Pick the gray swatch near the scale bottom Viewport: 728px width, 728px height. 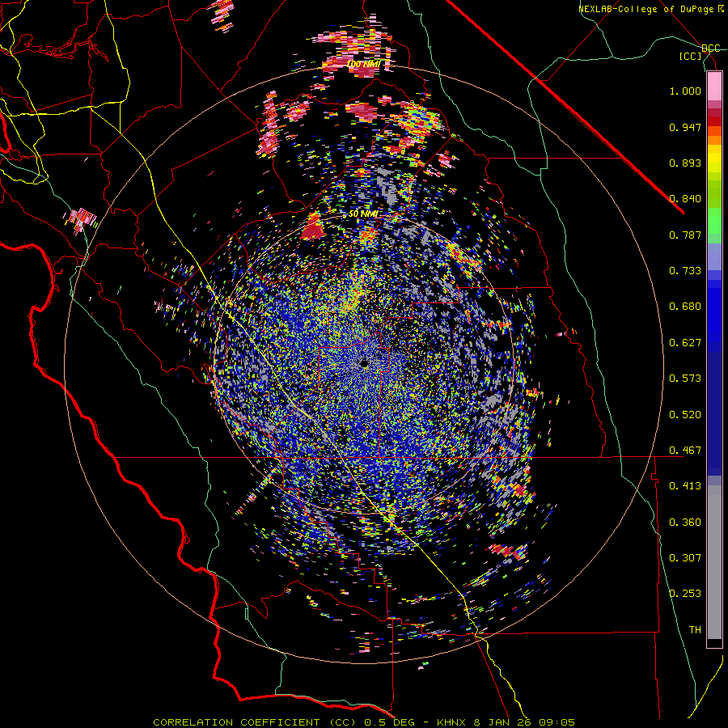[714, 562]
